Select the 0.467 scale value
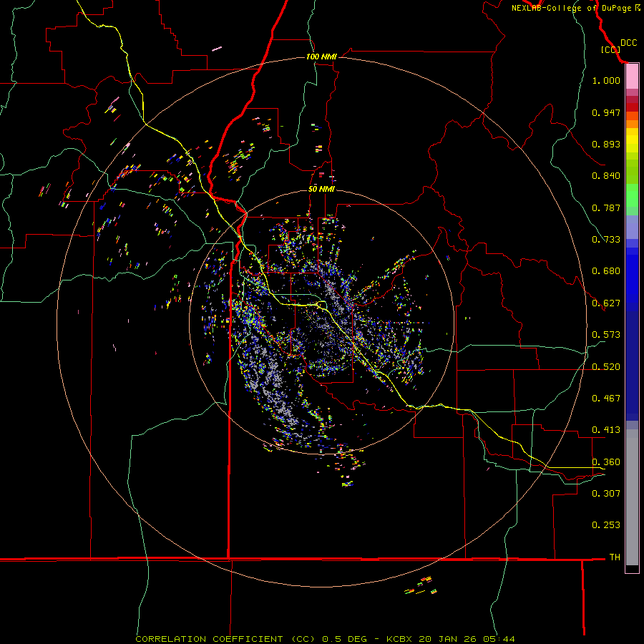Viewport: 644px width, 644px height. [606, 399]
